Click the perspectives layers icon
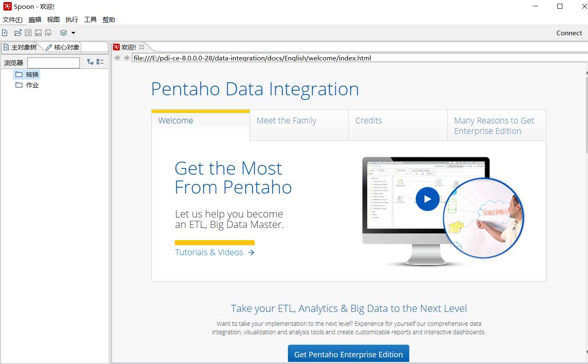 63,33
